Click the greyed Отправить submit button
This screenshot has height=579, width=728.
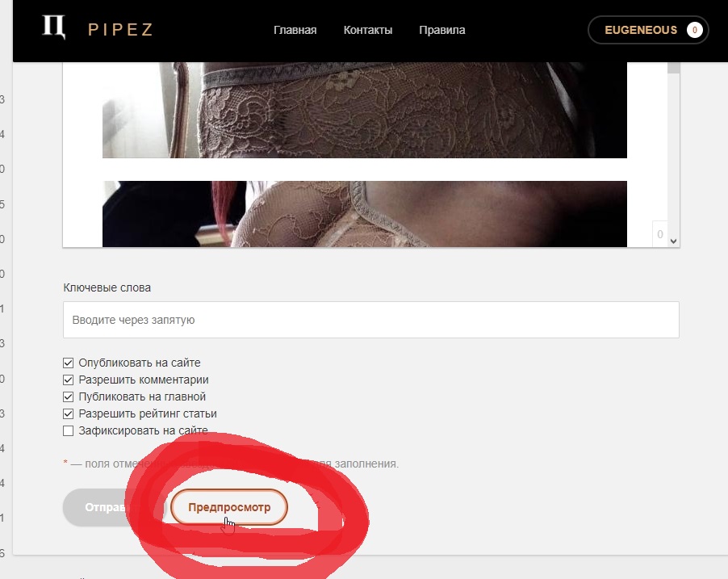coord(113,507)
